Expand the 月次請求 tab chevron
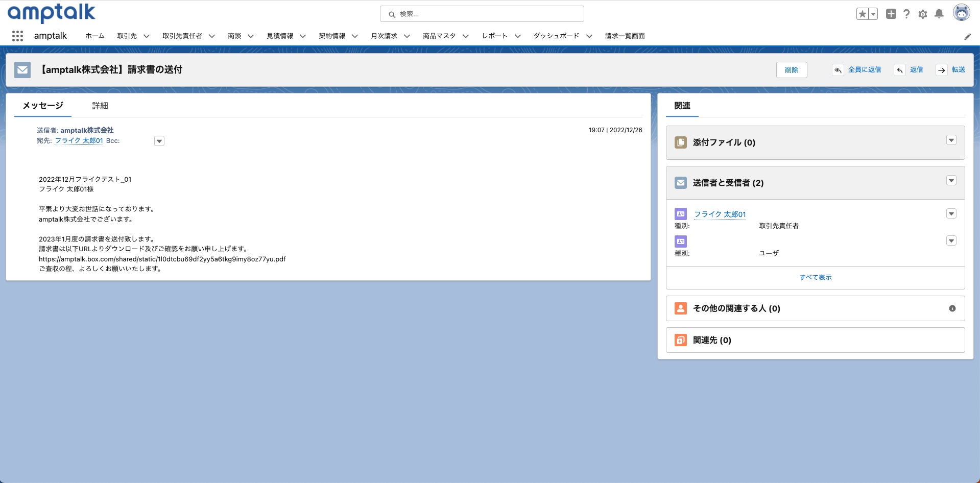The height and width of the screenshot is (483, 980). pyautogui.click(x=407, y=36)
